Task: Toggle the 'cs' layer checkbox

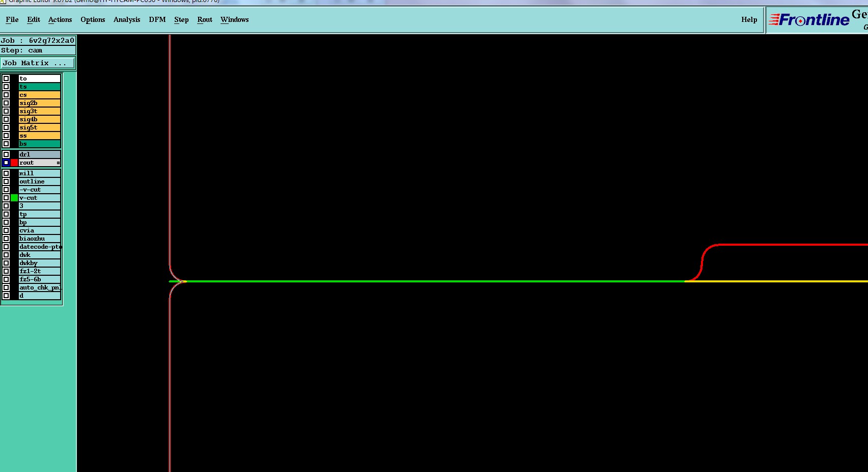Action: tap(6, 95)
